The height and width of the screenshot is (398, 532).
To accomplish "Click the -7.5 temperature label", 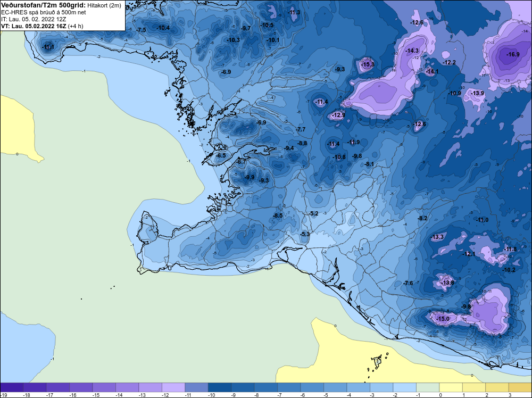I will pos(141,30).
